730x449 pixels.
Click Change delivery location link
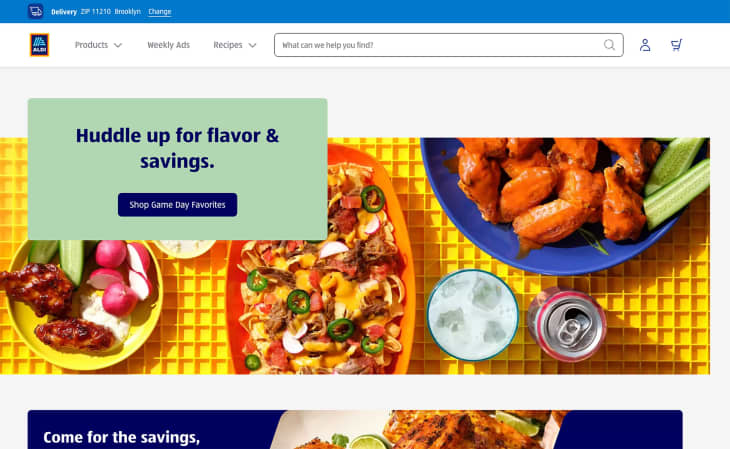(160, 12)
